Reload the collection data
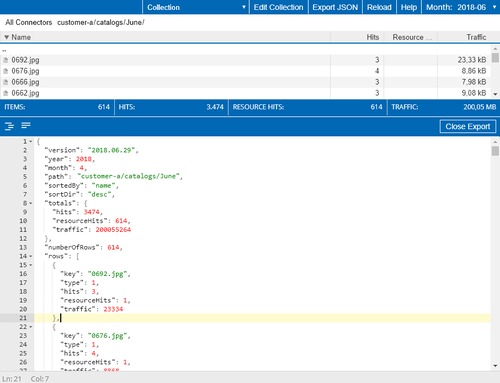 point(379,7)
